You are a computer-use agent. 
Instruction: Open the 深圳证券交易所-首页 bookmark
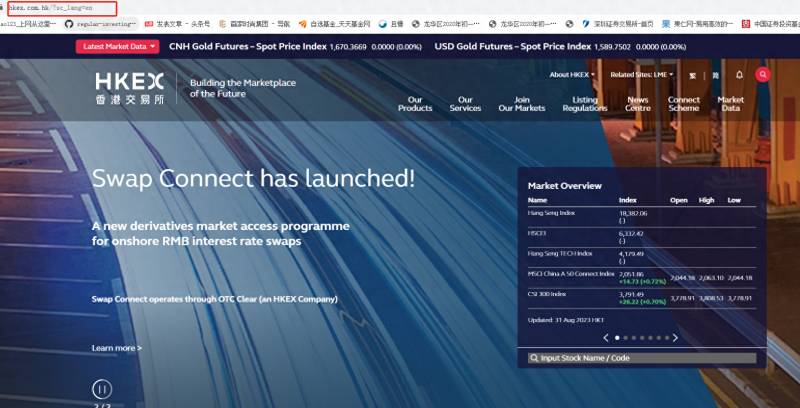coord(617,24)
